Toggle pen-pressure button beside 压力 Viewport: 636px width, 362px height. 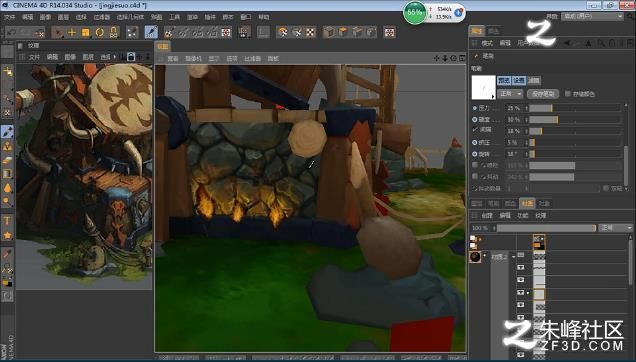pyautogui.click(x=475, y=108)
